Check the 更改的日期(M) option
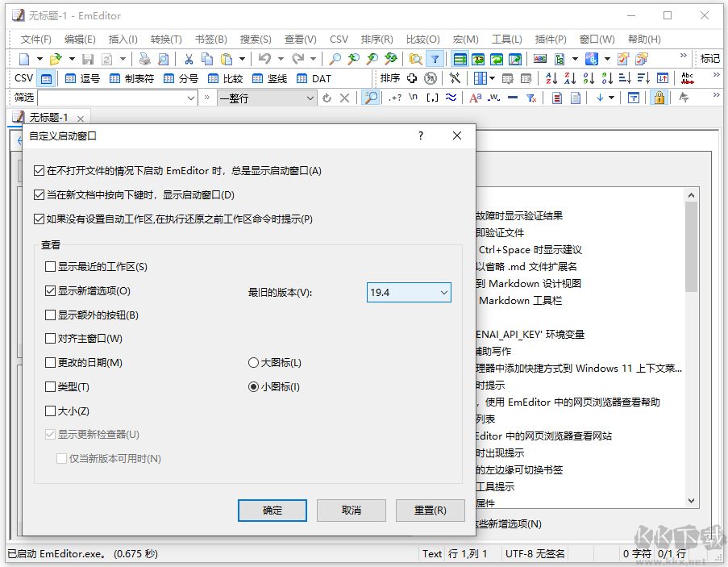Screen dimensions: 728x567 click(50, 363)
